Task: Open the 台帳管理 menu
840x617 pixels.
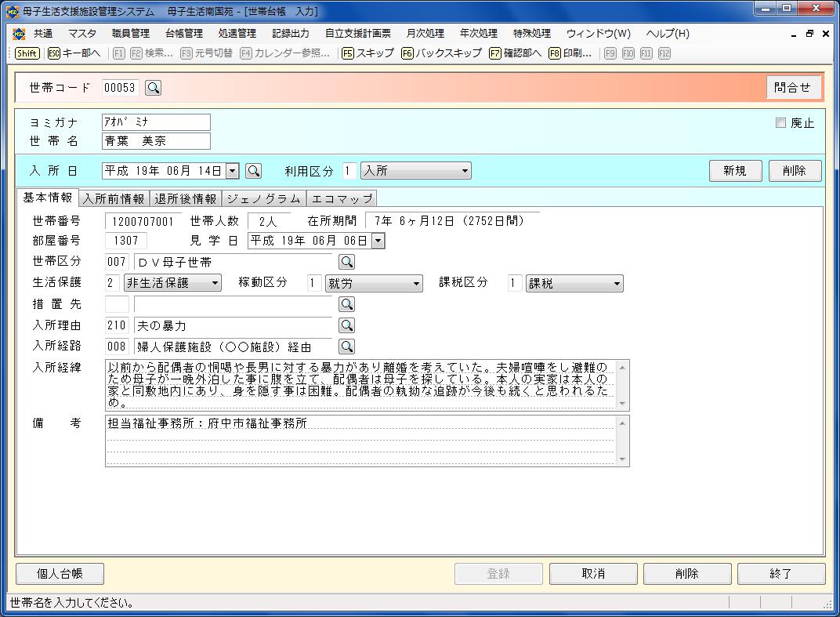Action: (x=184, y=34)
